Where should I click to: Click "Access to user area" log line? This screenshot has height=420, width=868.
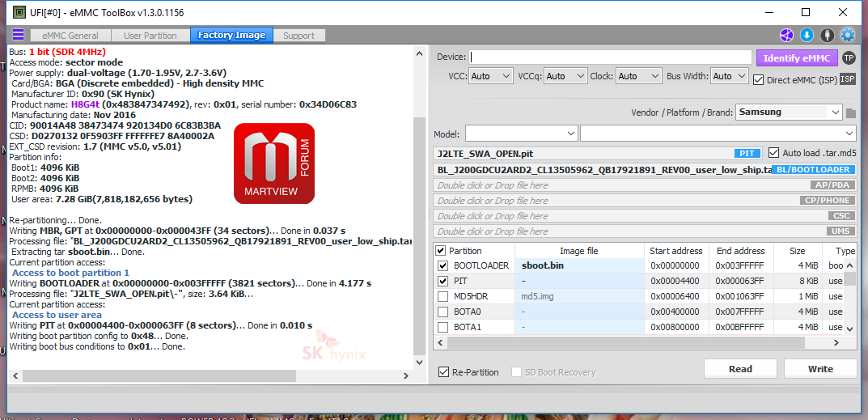pyautogui.click(x=57, y=315)
